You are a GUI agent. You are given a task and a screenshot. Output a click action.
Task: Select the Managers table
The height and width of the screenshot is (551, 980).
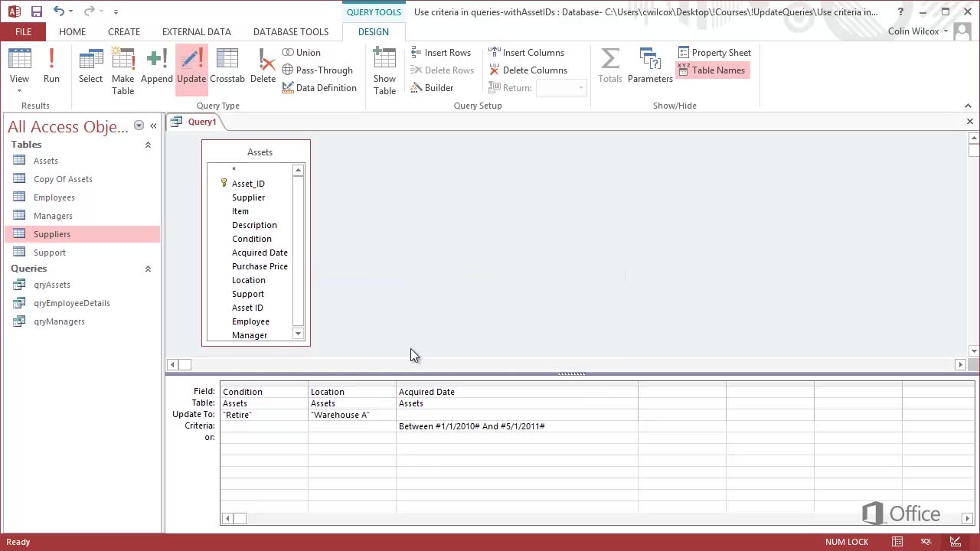pos(83,216)
